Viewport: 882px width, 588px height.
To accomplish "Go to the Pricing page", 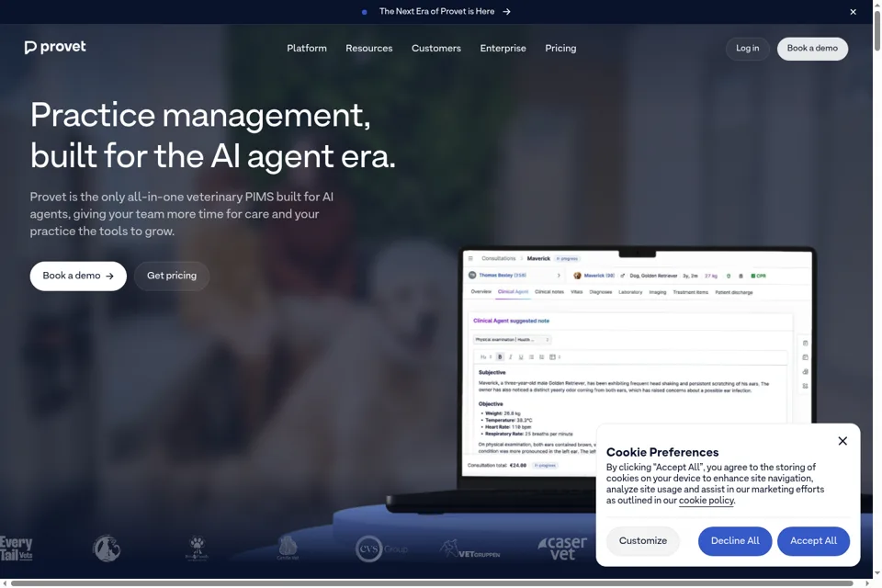I will (x=560, y=49).
